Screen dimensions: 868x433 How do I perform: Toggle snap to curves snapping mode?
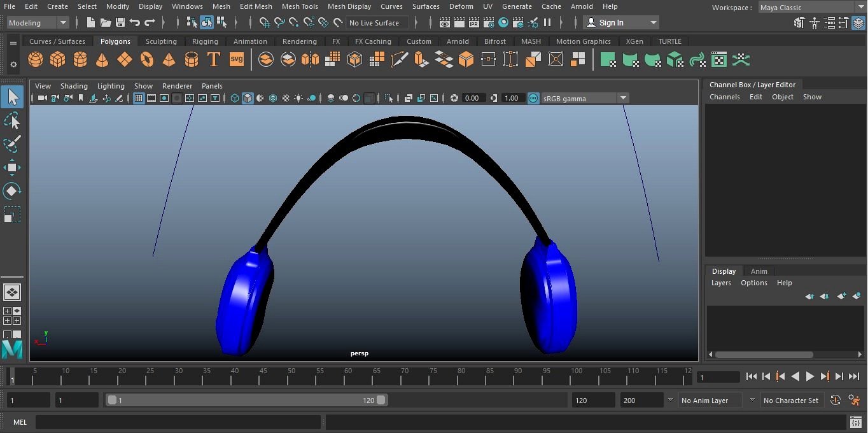point(279,22)
